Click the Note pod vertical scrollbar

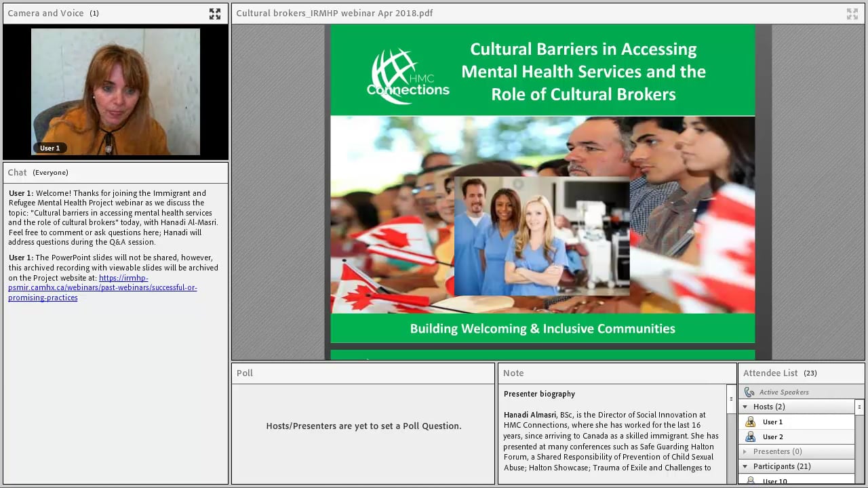pyautogui.click(x=731, y=434)
